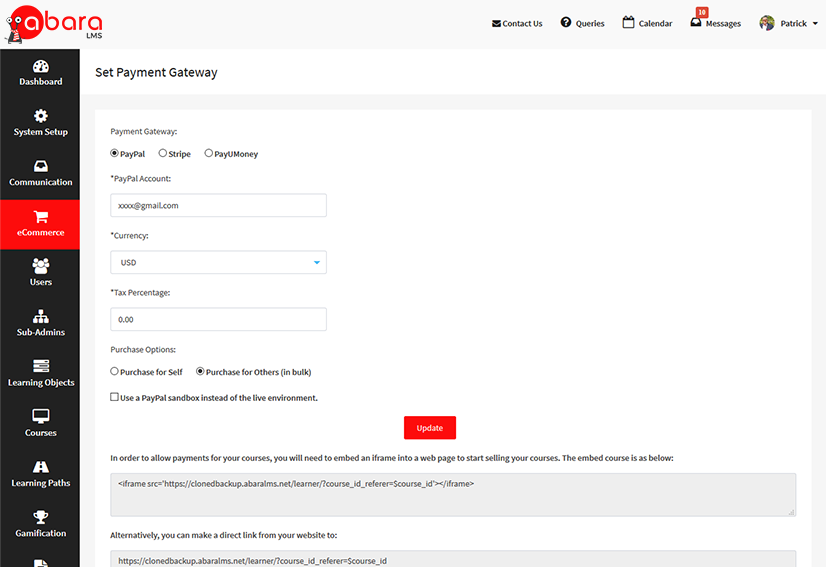826x567 pixels.
Task: Click the Purchase Options label
Action: click(x=143, y=350)
